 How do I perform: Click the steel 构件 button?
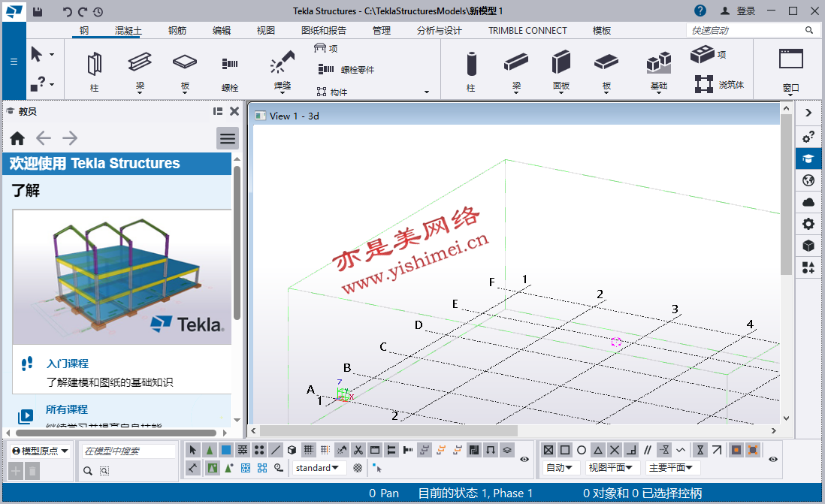point(332,92)
